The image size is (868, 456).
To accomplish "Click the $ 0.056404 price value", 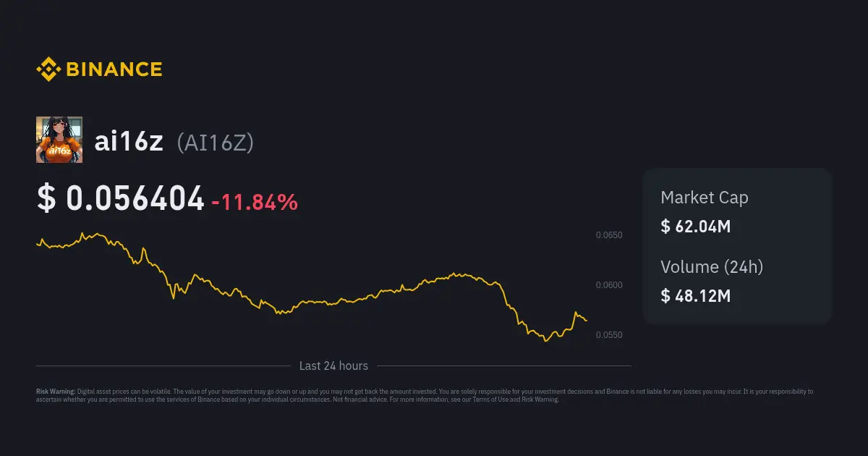I will pyautogui.click(x=120, y=199).
